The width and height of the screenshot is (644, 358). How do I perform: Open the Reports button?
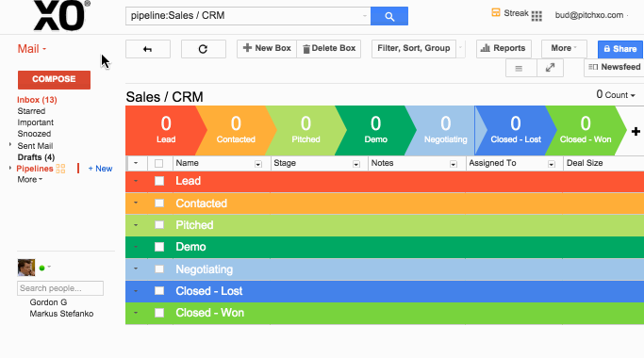point(504,48)
